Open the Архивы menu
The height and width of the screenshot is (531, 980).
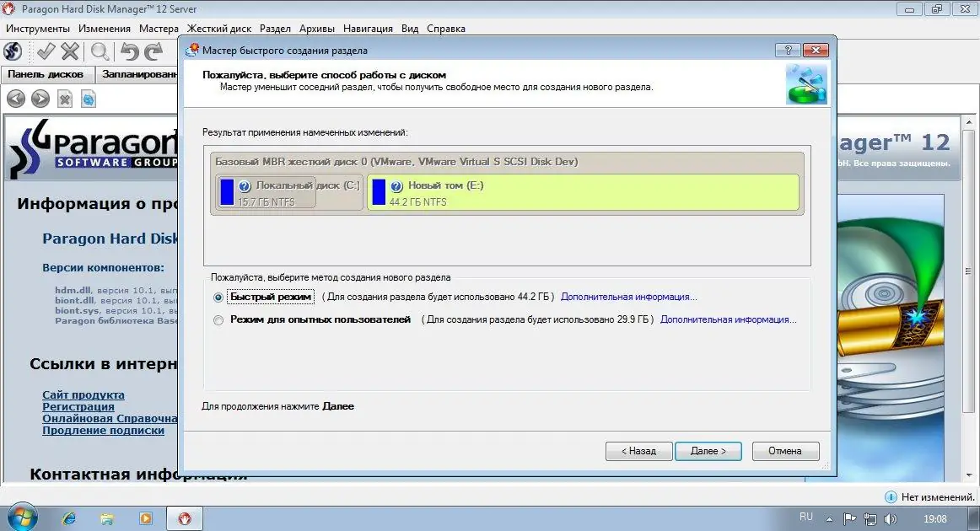click(316, 28)
